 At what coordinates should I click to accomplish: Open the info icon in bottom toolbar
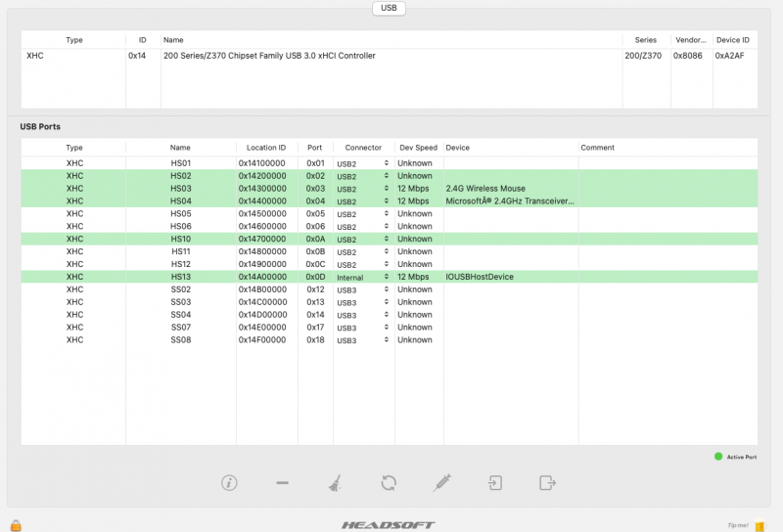coord(229,482)
